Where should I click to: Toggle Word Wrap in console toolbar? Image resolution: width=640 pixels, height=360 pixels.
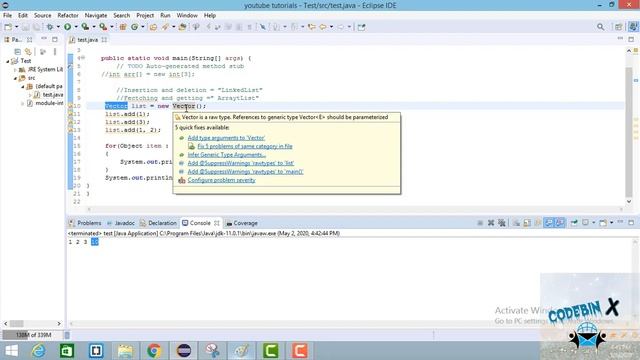pyautogui.click(x=538, y=223)
